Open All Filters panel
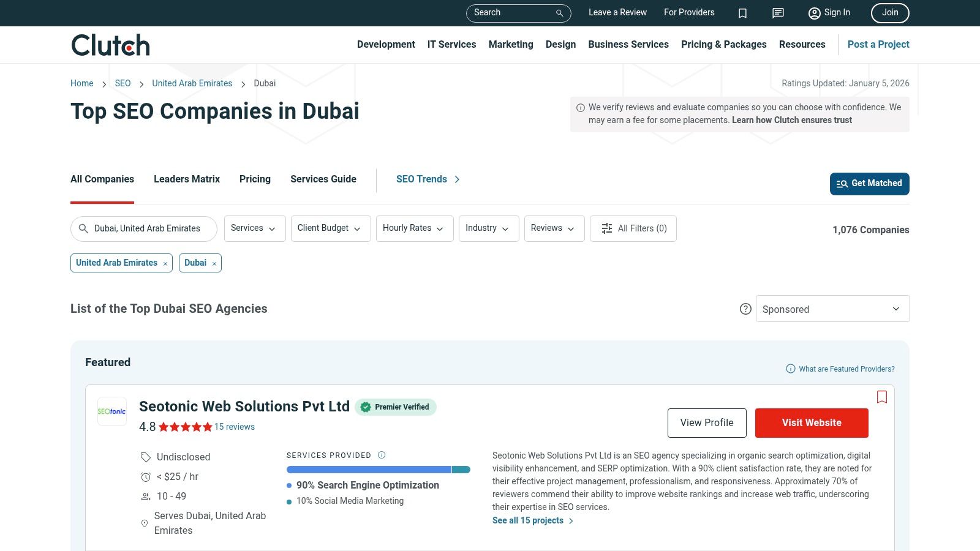980x551 pixels. point(633,228)
